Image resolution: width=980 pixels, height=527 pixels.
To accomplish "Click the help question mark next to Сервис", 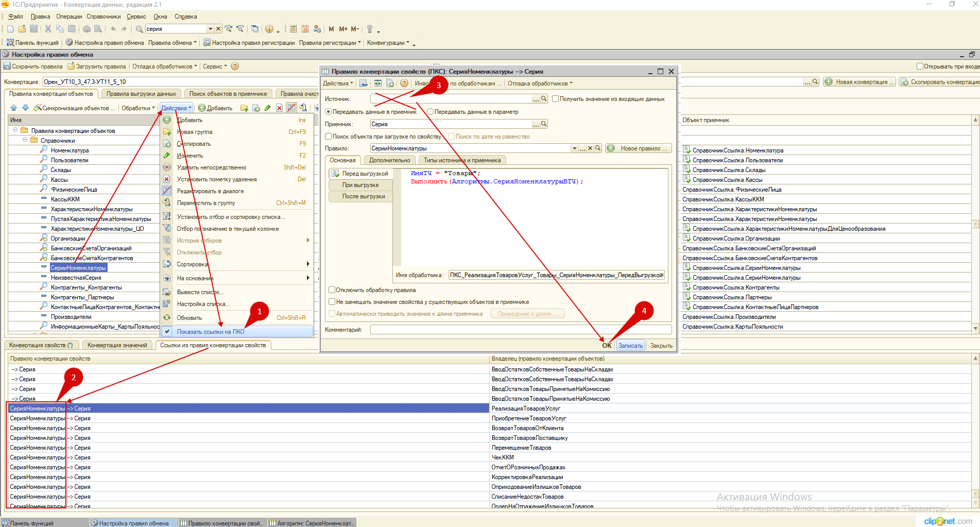I will [x=235, y=66].
